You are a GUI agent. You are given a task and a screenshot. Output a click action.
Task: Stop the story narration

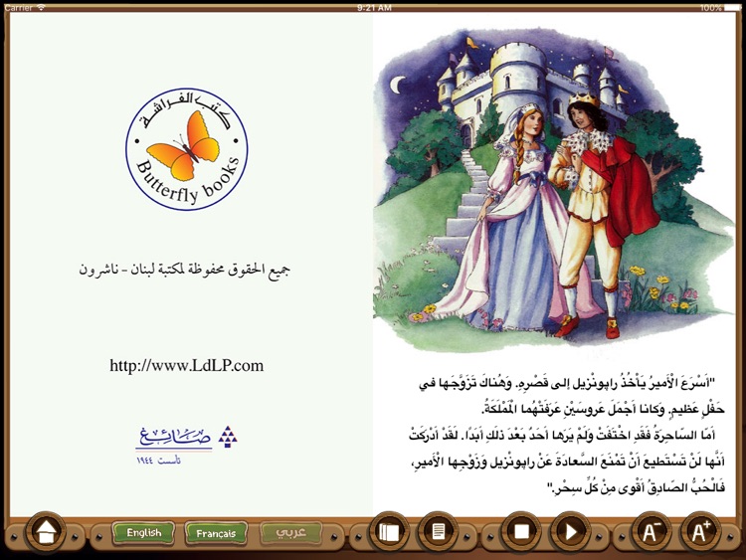click(x=522, y=531)
